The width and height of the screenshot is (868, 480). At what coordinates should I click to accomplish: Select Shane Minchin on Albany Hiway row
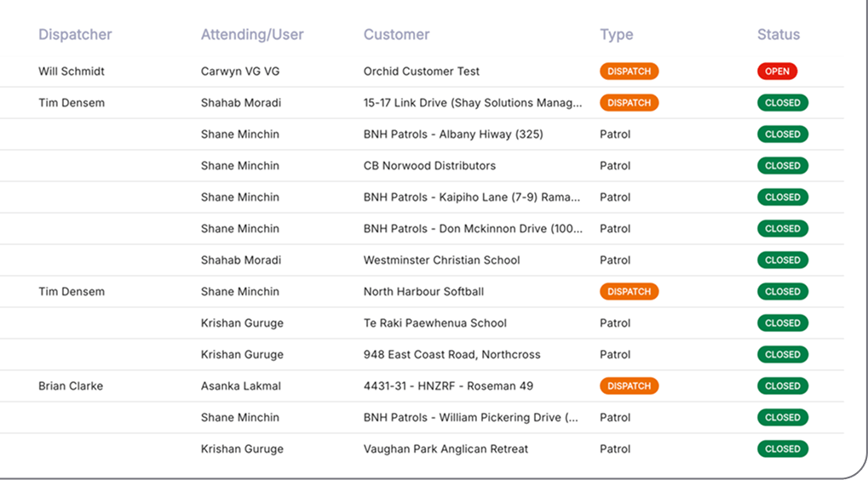[x=239, y=134]
